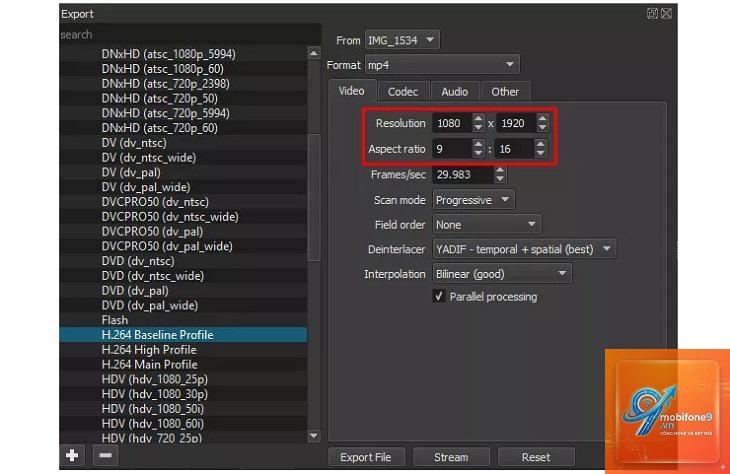Open Interpolation Bilinear dropdown
Image resolution: width=730 pixels, height=474 pixels.
click(502, 274)
